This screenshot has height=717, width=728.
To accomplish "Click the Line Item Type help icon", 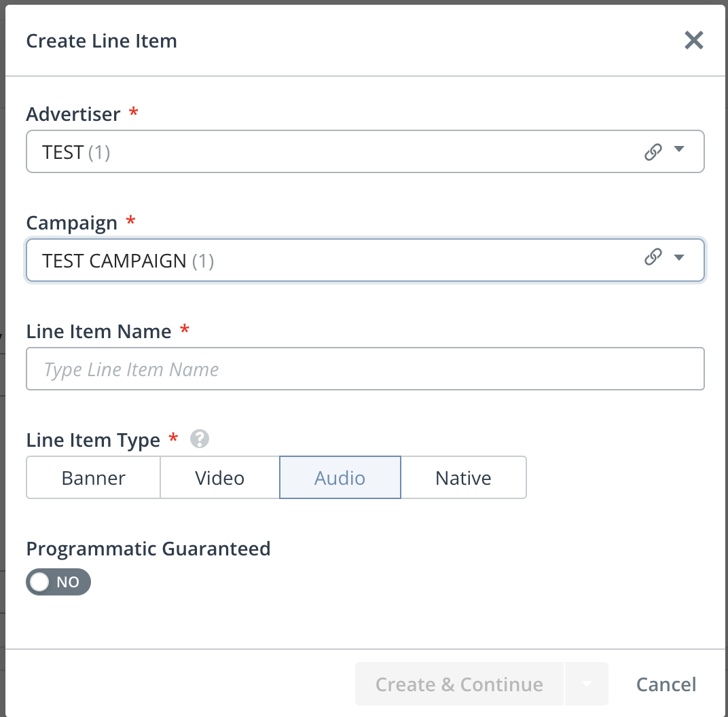I will (200, 439).
